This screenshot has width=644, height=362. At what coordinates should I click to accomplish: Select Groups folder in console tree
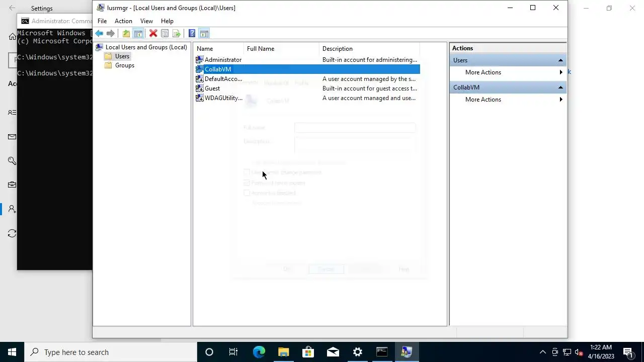click(124, 65)
